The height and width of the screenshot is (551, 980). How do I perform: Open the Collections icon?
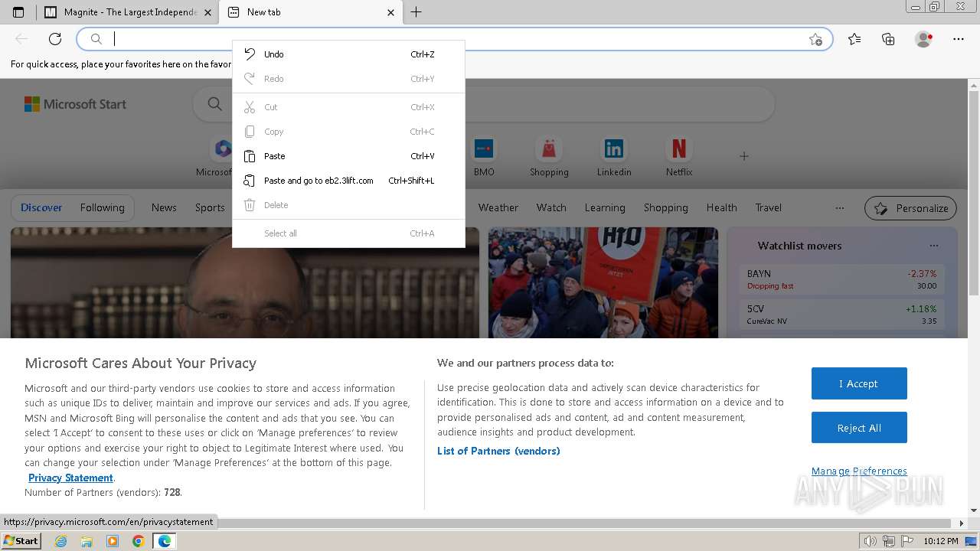pyautogui.click(x=888, y=39)
